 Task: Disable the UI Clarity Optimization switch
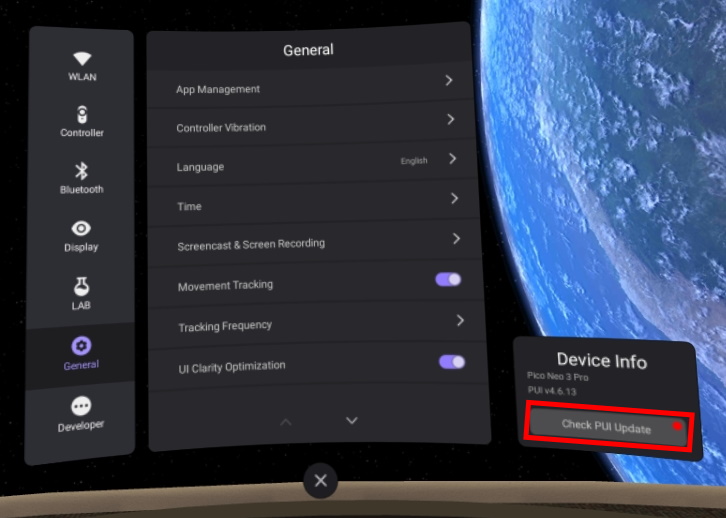tap(452, 362)
